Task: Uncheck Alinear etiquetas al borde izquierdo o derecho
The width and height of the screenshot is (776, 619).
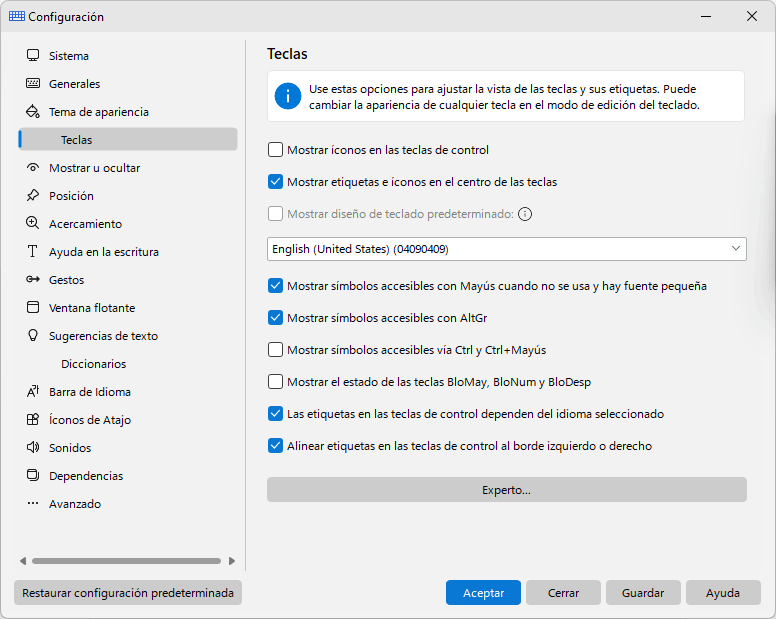Action: tap(275, 446)
